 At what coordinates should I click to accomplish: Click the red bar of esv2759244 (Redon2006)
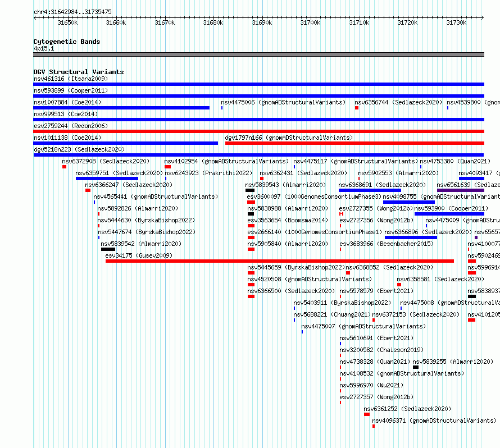click(258, 131)
